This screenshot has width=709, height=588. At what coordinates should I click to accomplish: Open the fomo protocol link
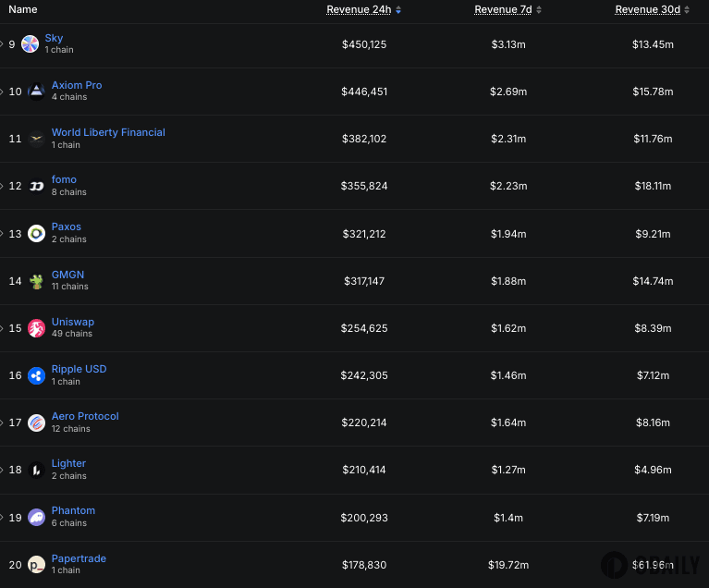pyautogui.click(x=64, y=179)
